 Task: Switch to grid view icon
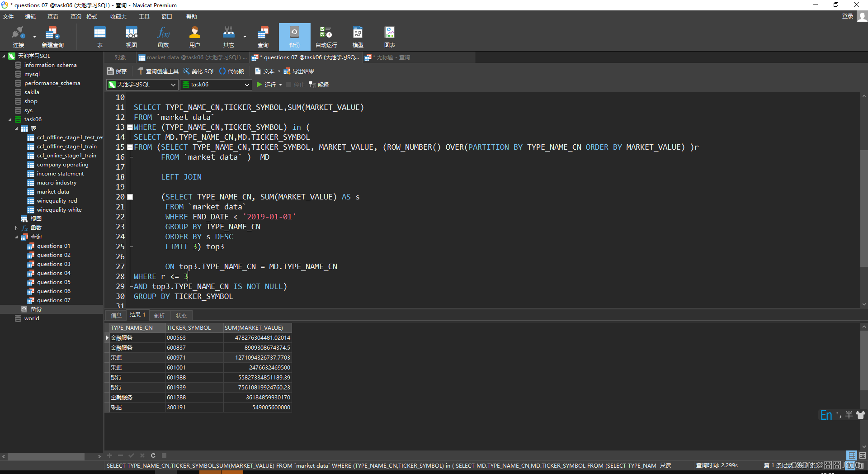[x=852, y=455]
